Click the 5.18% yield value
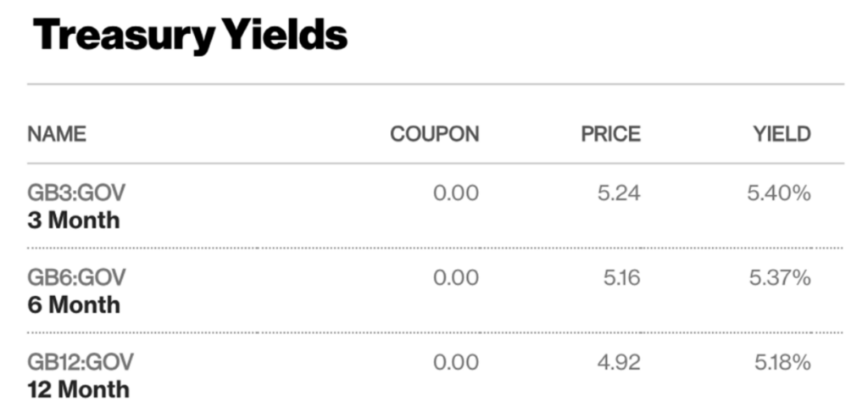868x413 pixels. tap(782, 361)
